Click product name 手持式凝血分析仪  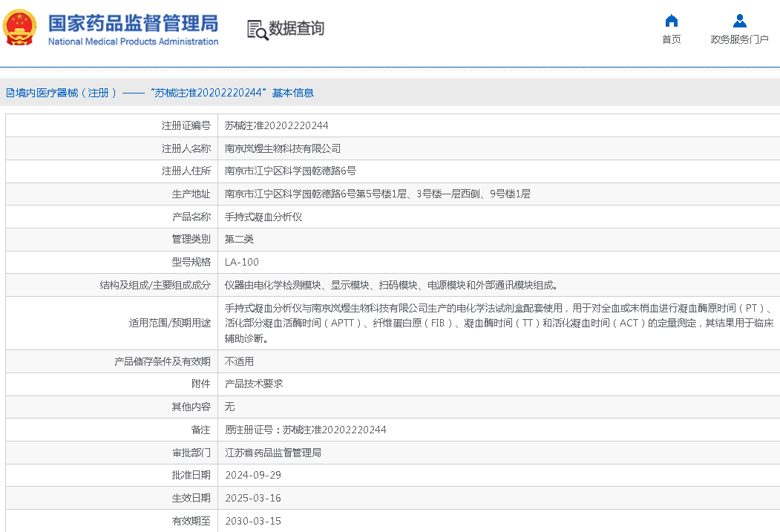pyautogui.click(x=263, y=217)
